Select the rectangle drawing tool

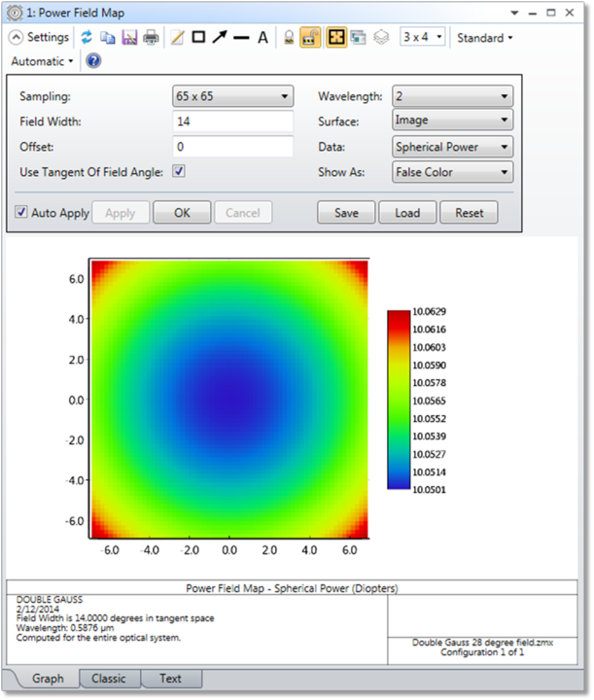[198, 38]
